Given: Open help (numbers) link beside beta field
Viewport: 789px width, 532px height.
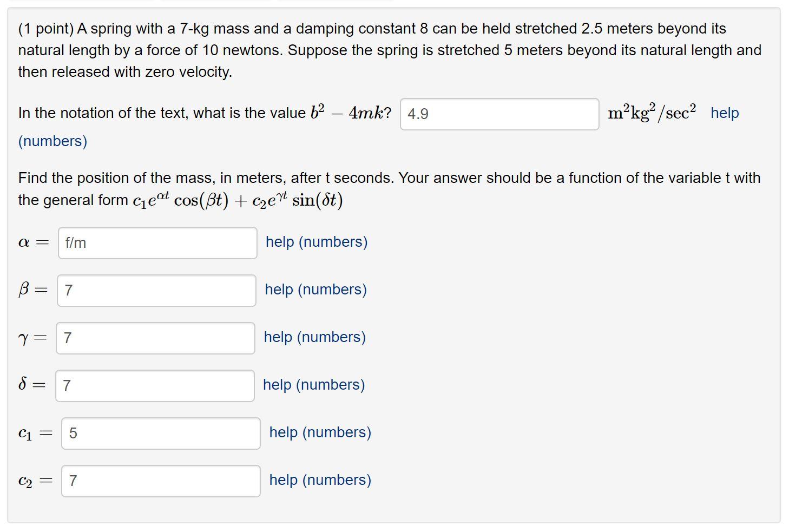Looking at the screenshot, I should click(315, 290).
